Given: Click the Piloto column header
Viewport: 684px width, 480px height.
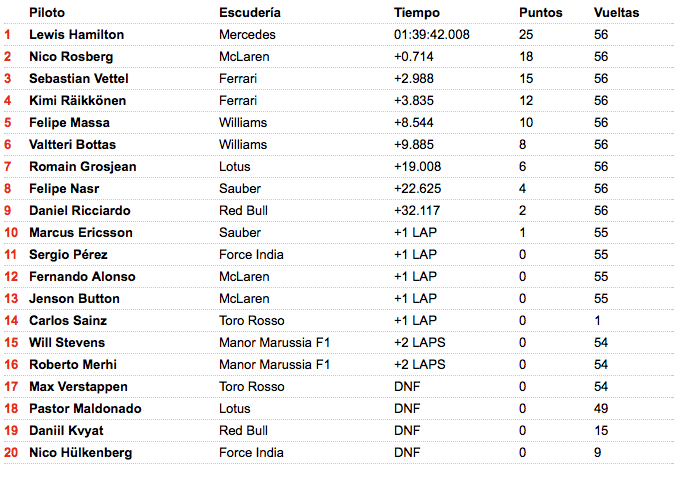Looking at the screenshot, I should (47, 13).
